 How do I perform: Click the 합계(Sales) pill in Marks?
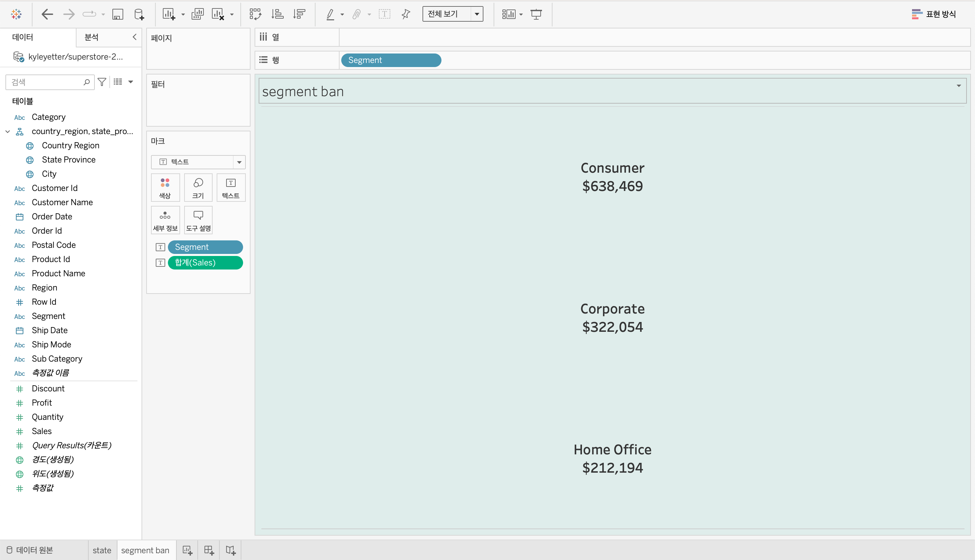point(205,263)
